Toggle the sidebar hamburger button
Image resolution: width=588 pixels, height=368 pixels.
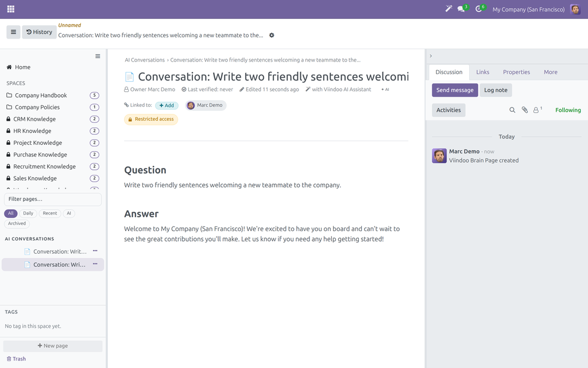13,32
